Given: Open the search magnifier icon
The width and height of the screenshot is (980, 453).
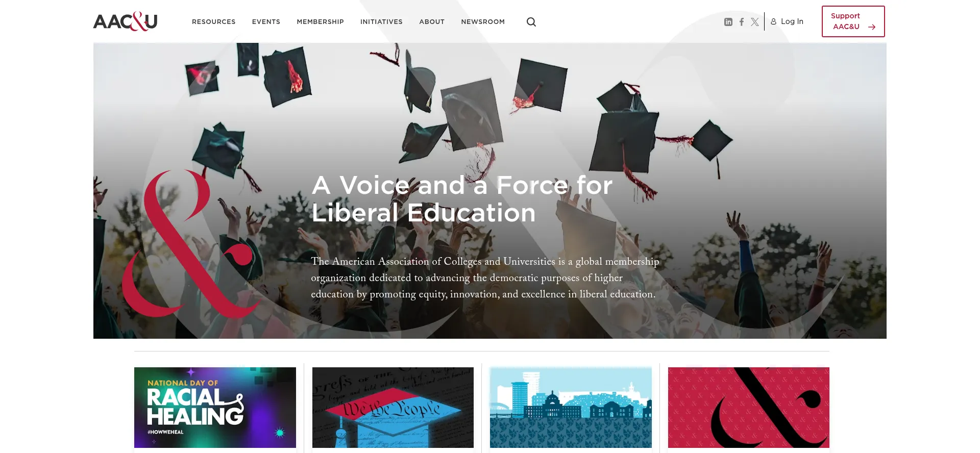Looking at the screenshot, I should [x=531, y=22].
